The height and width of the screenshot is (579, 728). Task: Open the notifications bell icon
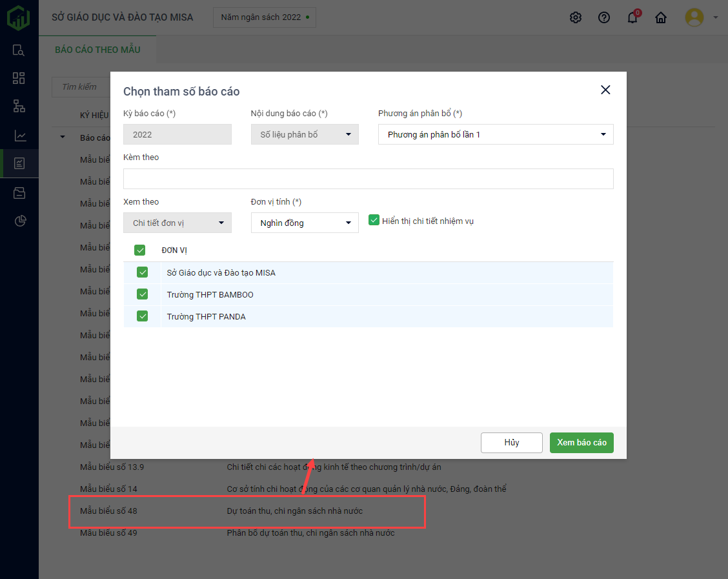coord(632,17)
